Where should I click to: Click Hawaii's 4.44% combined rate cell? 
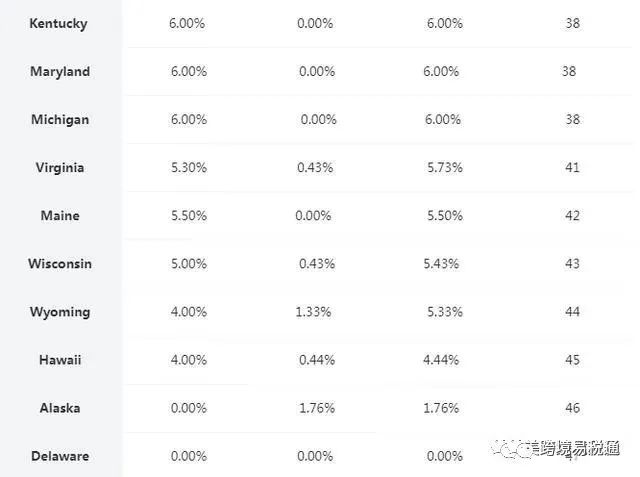pyautogui.click(x=441, y=359)
